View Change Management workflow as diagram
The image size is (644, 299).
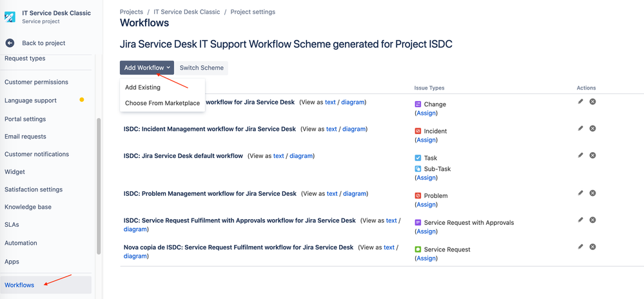coord(353,102)
